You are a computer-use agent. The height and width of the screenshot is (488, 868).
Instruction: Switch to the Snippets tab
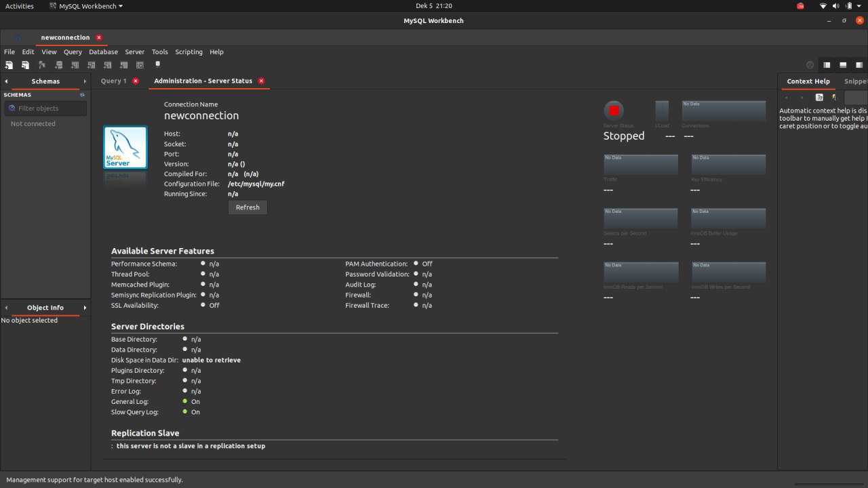coord(856,81)
